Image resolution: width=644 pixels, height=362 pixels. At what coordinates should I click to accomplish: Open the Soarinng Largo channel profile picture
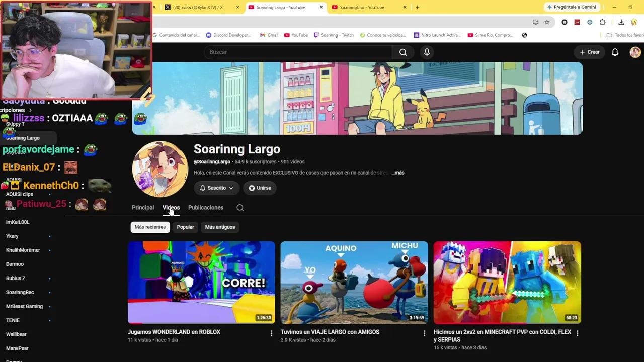tap(160, 169)
